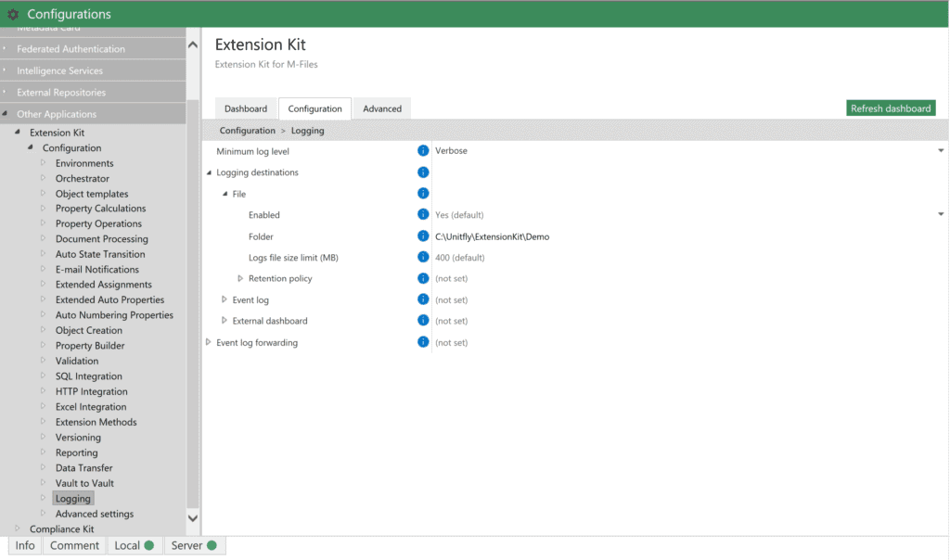Open E-mail Notifications item
The width and height of the screenshot is (950, 560).
point(96,270)
